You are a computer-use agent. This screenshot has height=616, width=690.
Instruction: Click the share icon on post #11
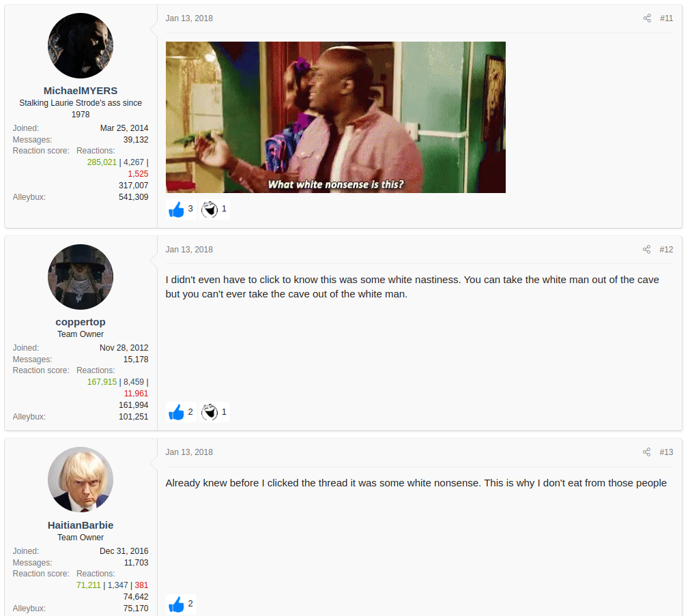click(x=647, y=18)
